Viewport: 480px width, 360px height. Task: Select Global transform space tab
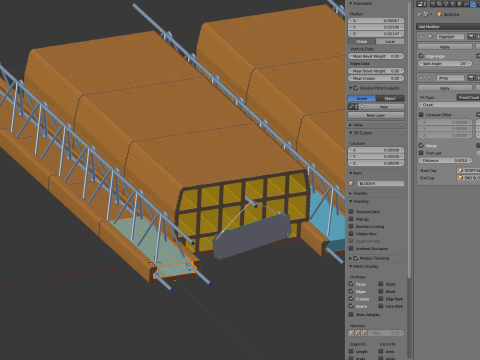[362, 41]
